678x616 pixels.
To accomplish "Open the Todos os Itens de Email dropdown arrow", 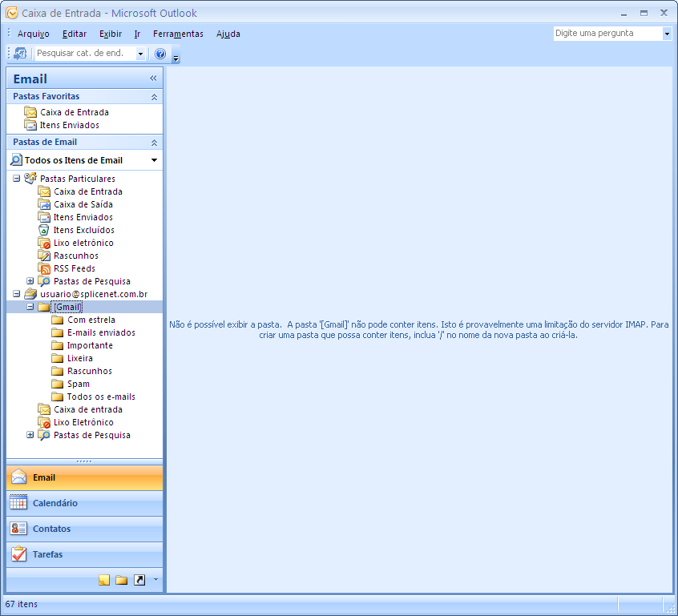I will [154, 160].
